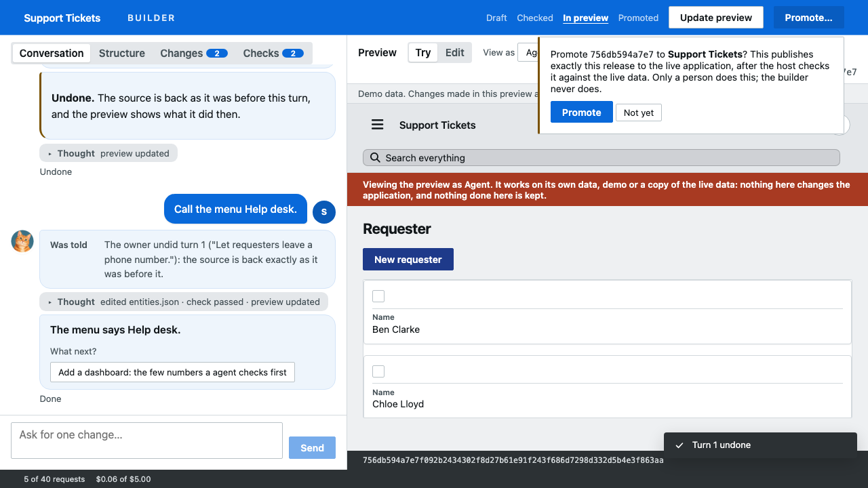Image resolution: width=868 pixels, height=488 pixels.
Task: Select the Checked stage in the header
Action: (x=535, y=18)
